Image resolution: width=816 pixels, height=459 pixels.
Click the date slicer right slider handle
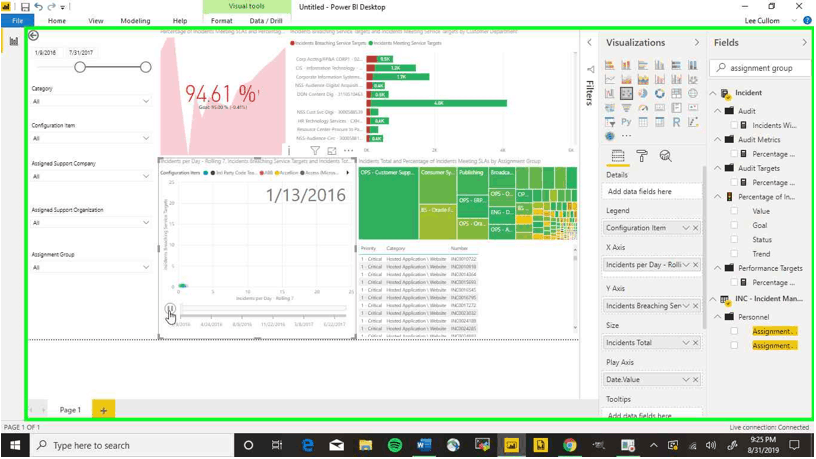click(x=146, y=67)
